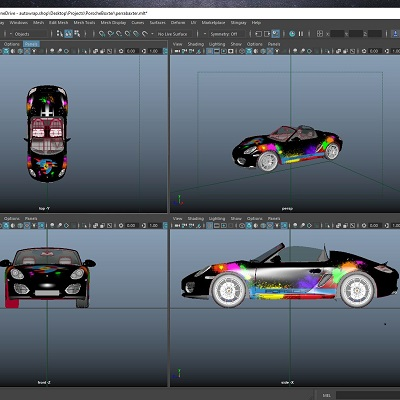Click the render current frame icon

coord(292,34)
